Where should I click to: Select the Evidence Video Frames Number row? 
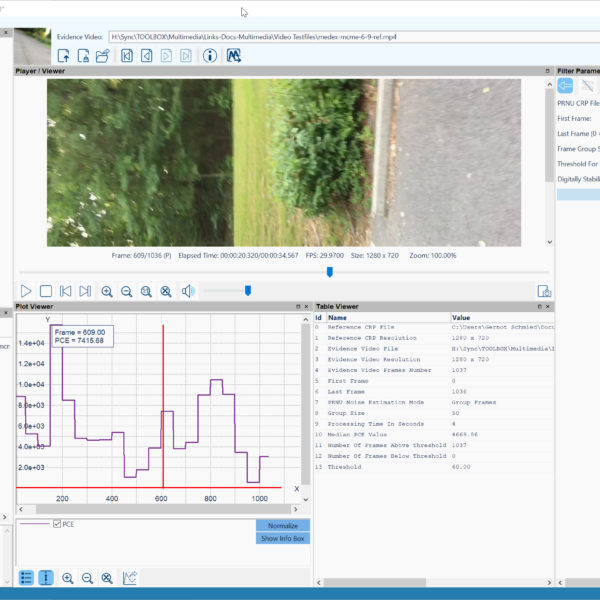coord(434,370)
